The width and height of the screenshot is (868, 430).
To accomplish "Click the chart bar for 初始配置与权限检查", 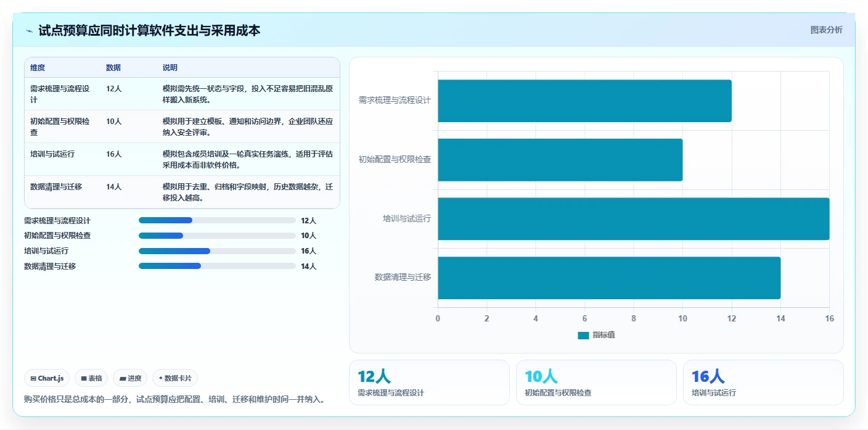I will 560,160.
